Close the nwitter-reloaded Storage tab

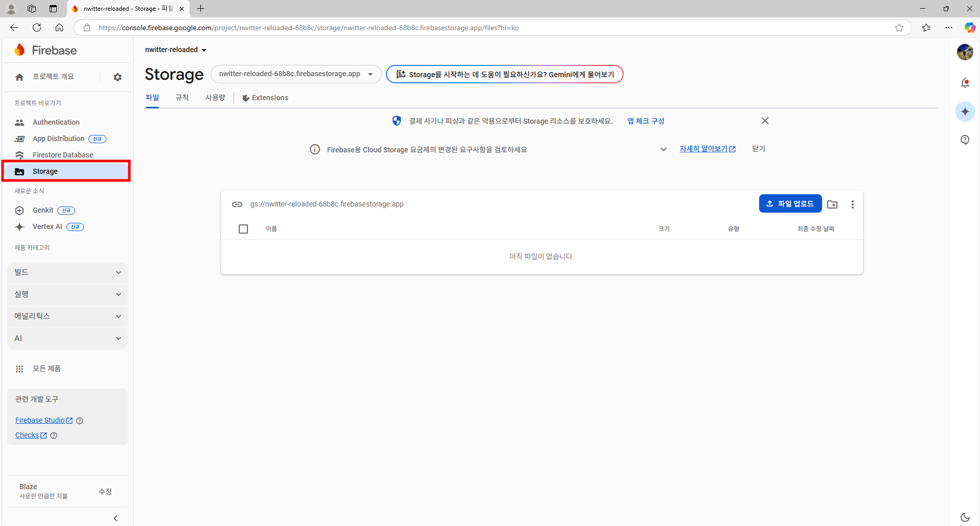coord(181,9)
